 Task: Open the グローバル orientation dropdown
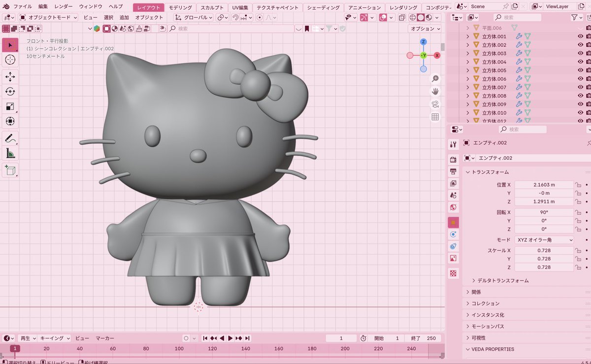(x=194, y=17)
